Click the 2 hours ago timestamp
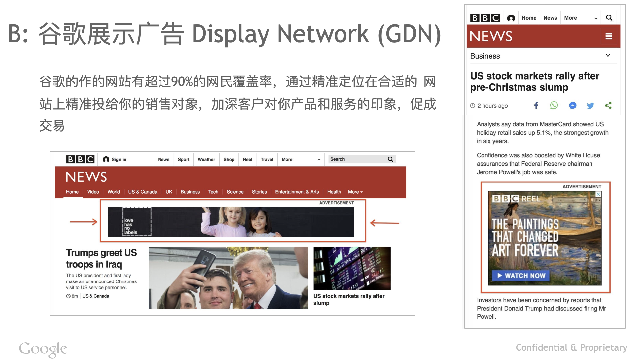 point(492,106)
